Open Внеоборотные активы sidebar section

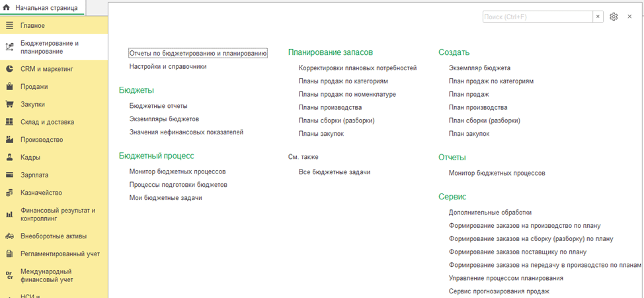tap(54, 236)
